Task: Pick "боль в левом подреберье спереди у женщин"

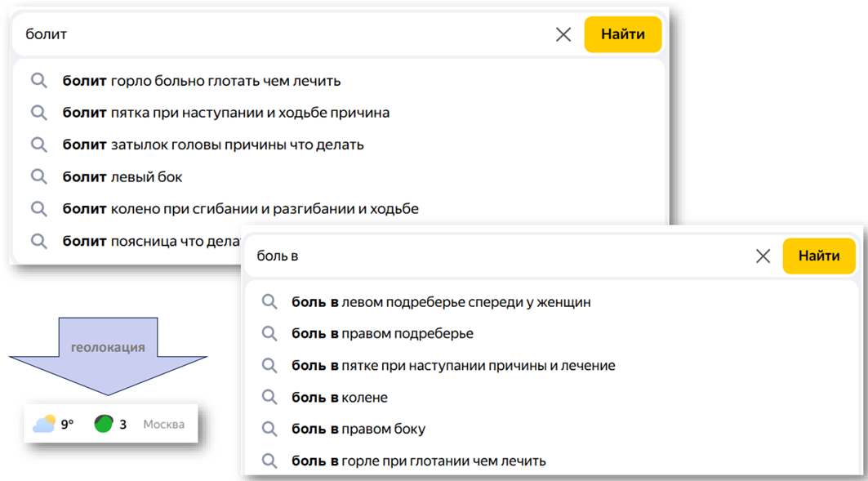Action: (x=441, y=302)
